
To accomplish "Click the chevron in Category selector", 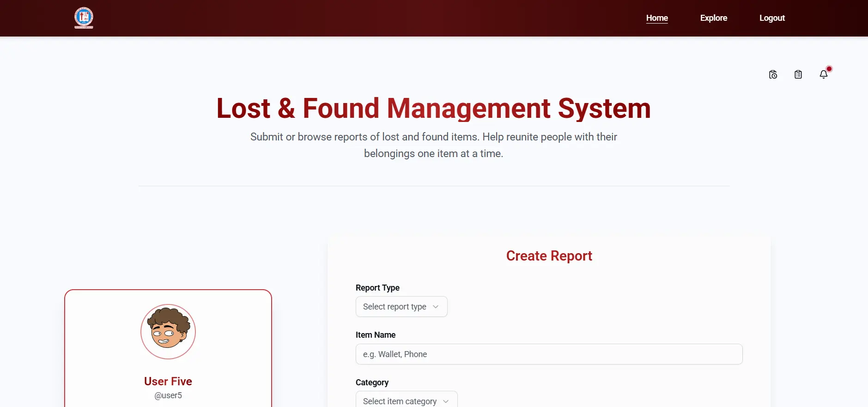I will [x=446, y=401].
